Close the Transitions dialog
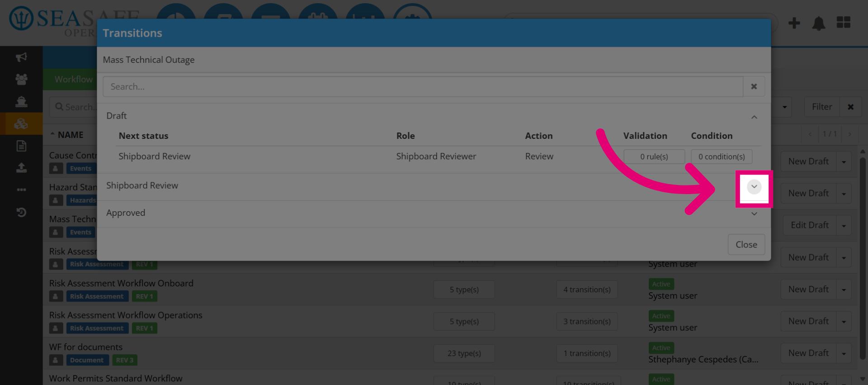This screenshot has height=385, width=868. click(746, 244)
